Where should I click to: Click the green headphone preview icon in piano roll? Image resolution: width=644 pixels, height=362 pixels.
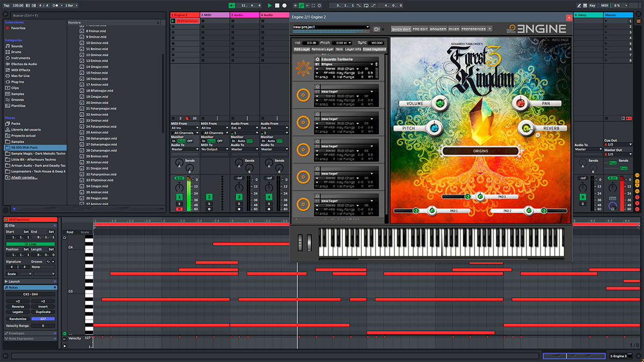(x=65, y=334)
